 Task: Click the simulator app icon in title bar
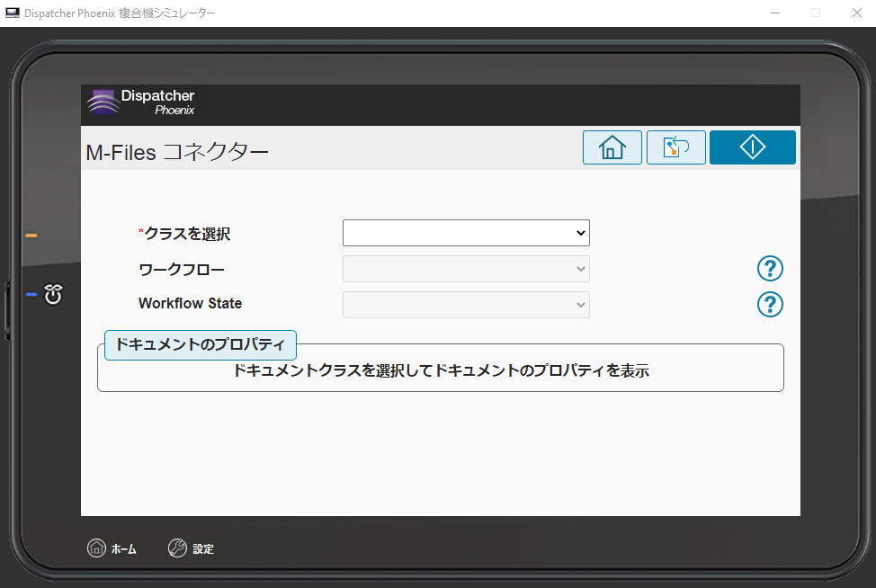point(13,13)
